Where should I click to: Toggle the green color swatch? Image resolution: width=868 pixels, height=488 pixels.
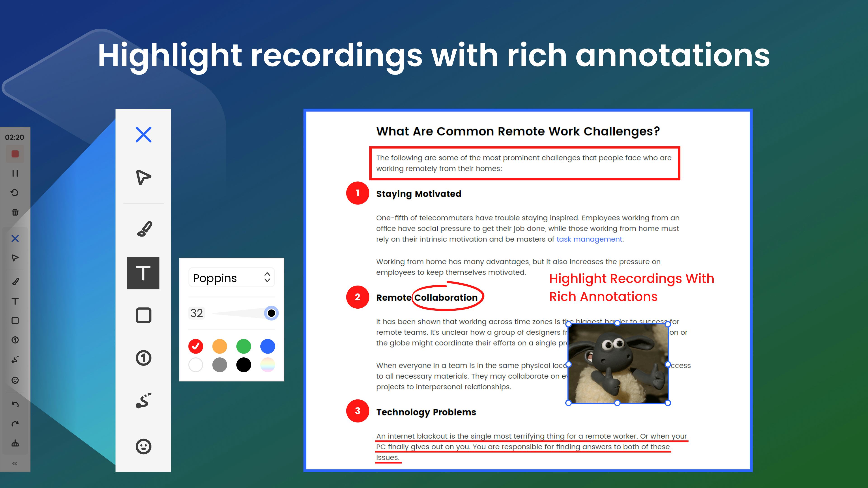[x=244, y=346]
